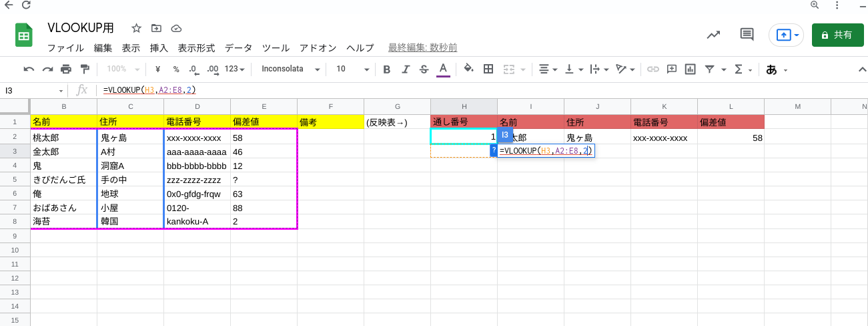Viewport: 868px width, 326px height.
Task: Open input tools あ button
Action: [x=772, y=69]
